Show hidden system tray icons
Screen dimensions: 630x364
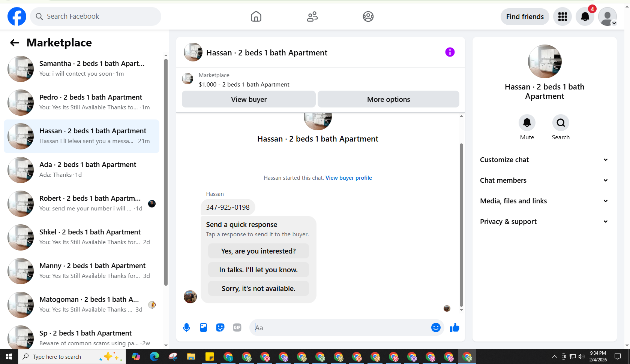tap(555, 357)
